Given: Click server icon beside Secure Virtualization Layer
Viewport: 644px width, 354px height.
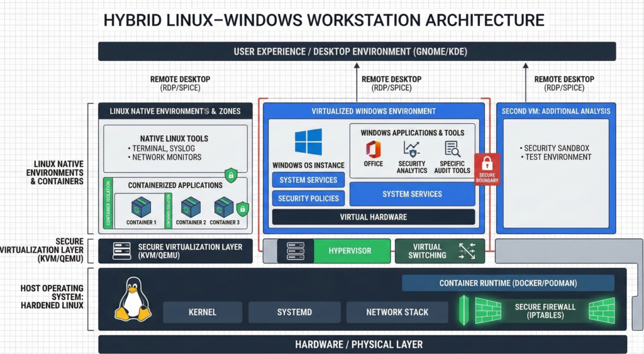Looking at the screenshot, I should tap(121, 251).
